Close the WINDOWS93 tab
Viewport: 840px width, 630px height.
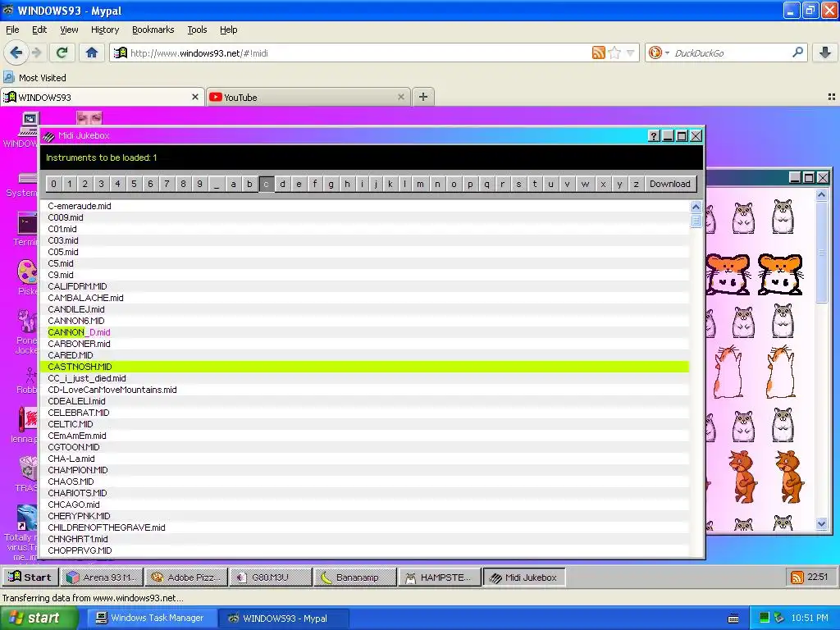[195, 97]
